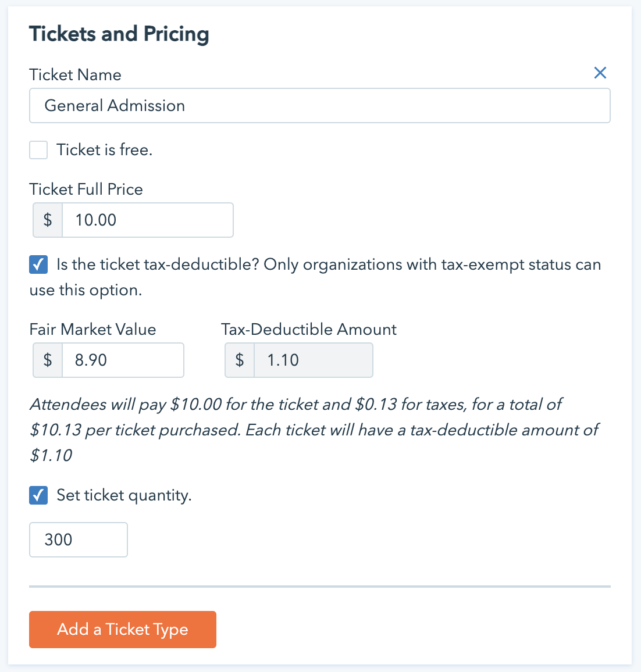
Task: Click the dollar sign prefix of Fair Market Value
Action: [48, 360]
